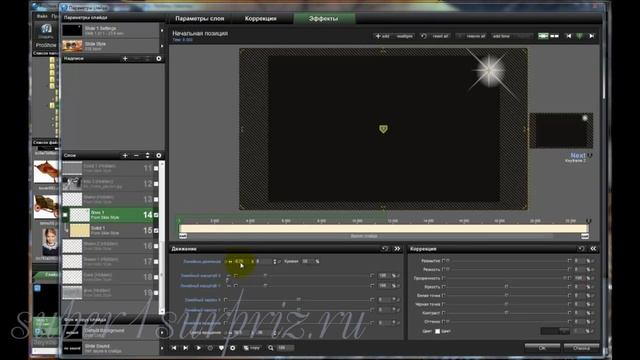Toggle visibility checkbox of layer 19
This screenshot has height=360, width=640.
(x=156, y=292)
